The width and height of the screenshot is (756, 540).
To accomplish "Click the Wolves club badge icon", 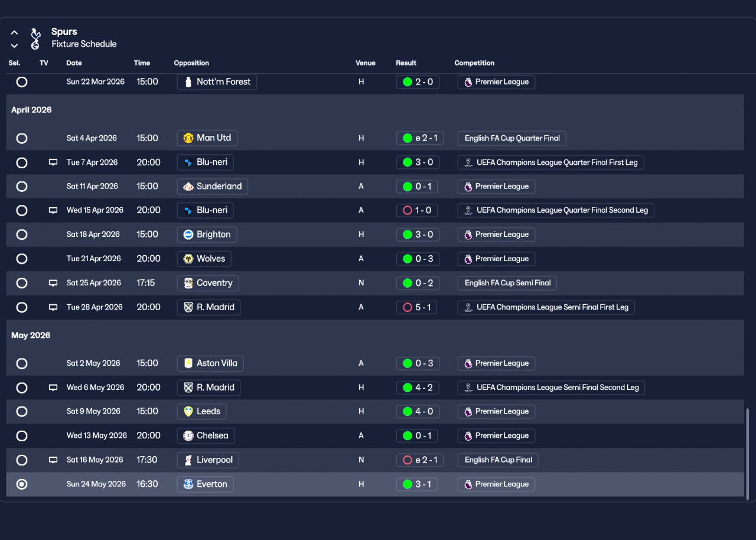I will click(188, 259).
